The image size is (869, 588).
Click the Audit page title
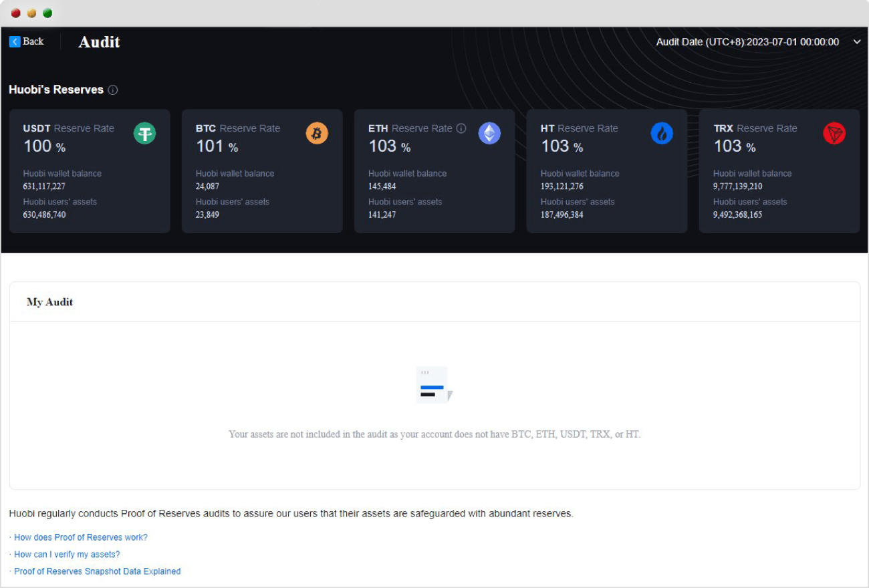[x=99, y=42]
